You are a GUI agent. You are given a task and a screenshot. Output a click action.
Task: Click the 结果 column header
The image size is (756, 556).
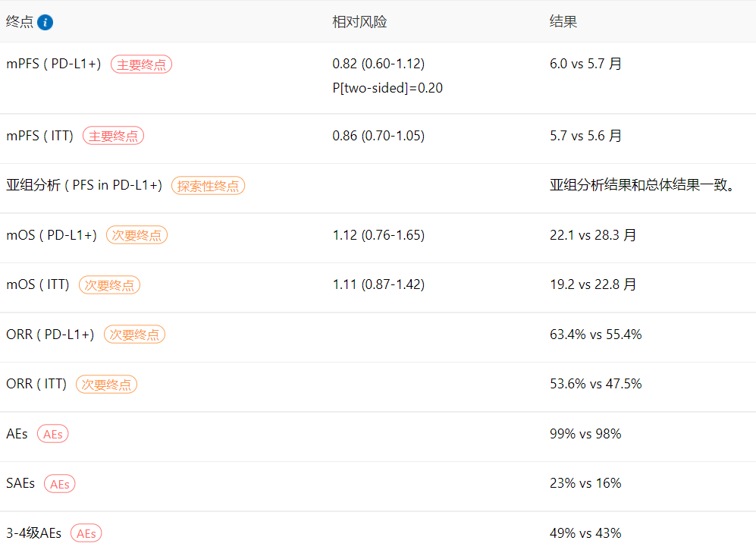563,22
